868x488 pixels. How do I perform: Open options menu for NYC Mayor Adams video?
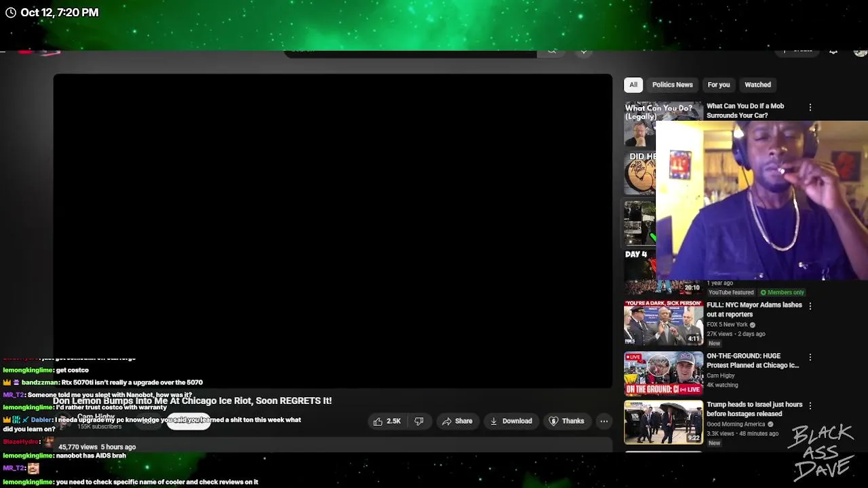pos(810,306)
